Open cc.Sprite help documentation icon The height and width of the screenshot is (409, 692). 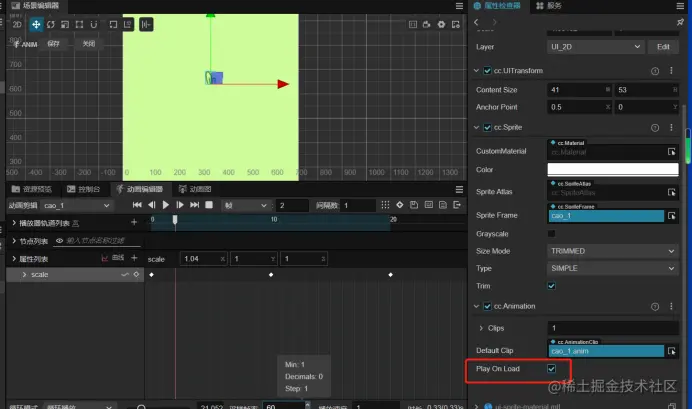pos(655,128)
